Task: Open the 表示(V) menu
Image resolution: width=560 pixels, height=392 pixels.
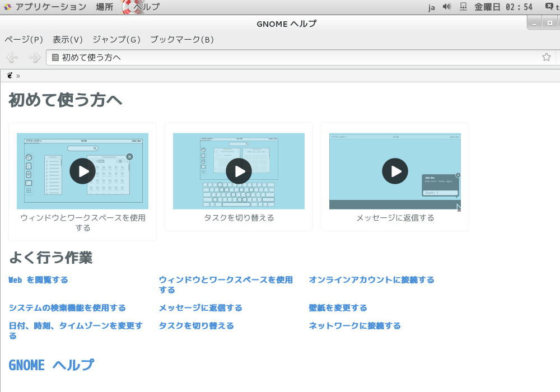Action: coord(67,40)
